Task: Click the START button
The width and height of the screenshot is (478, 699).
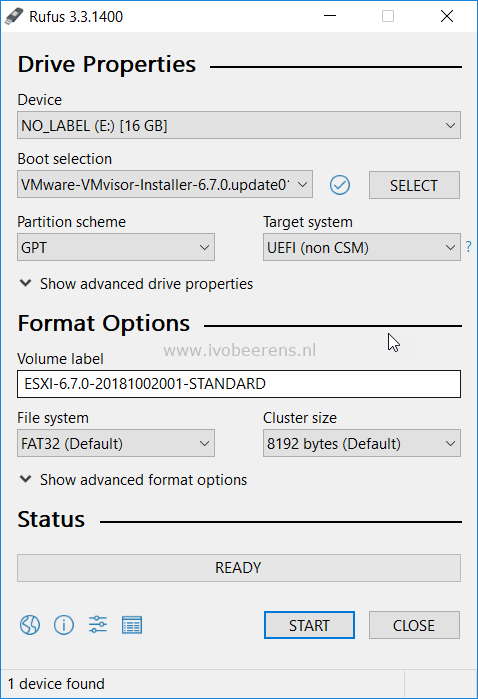Action: click(x=309, y=625)
